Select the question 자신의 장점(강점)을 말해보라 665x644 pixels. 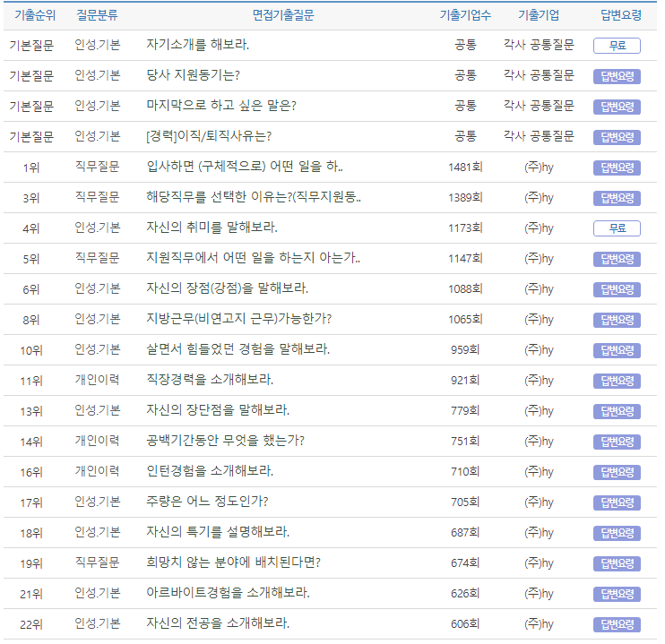click(227, 289)
